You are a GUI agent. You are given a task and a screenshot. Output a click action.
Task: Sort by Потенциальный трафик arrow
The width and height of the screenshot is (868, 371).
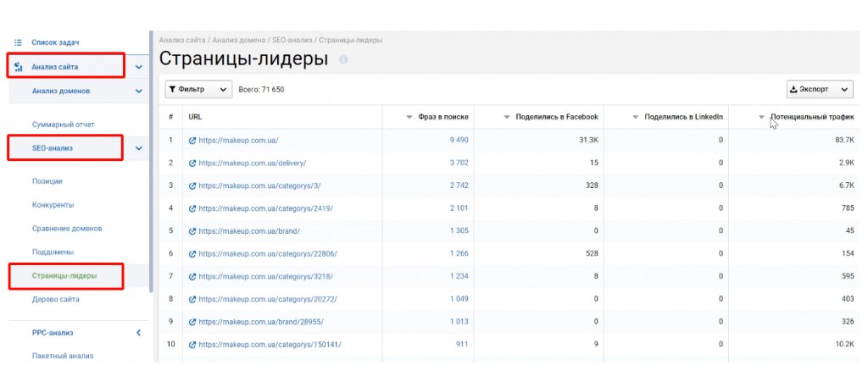(762, 117)
